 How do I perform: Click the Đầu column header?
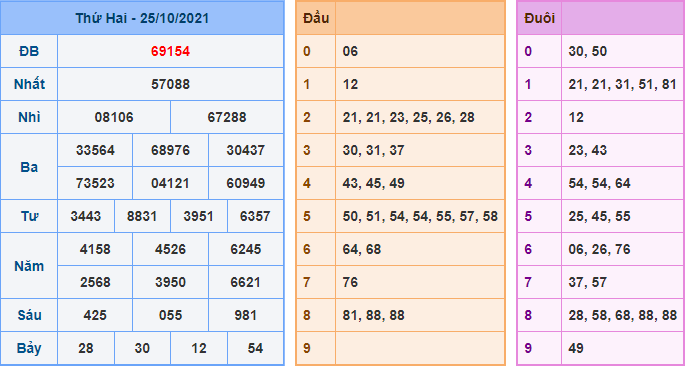tap(316, 18)
